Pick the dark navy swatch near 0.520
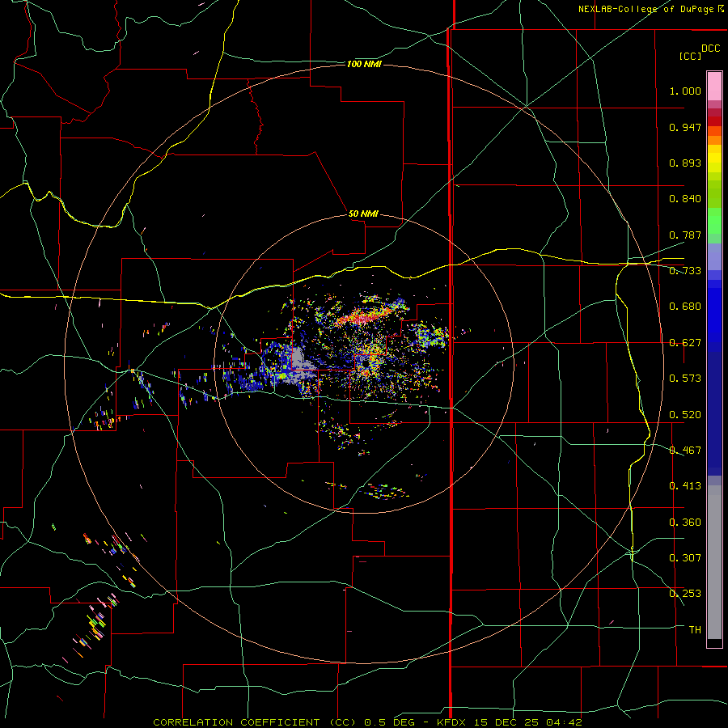 click(x=714, y=410)
